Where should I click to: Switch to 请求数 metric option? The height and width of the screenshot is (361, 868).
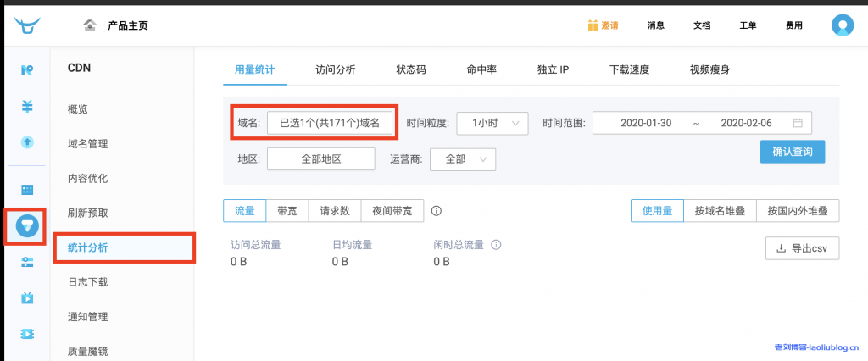335,211
